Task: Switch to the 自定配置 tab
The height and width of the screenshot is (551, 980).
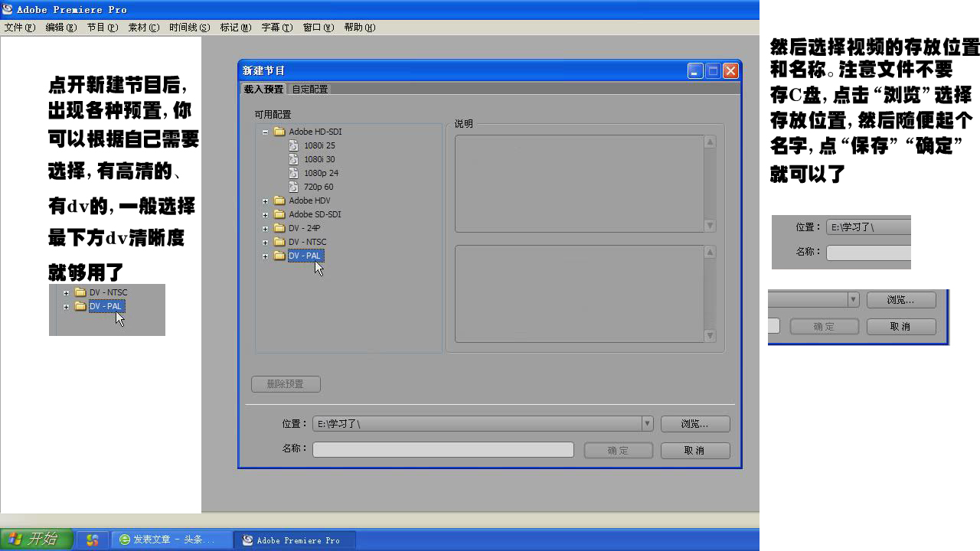Action: [x=309, y=90]
